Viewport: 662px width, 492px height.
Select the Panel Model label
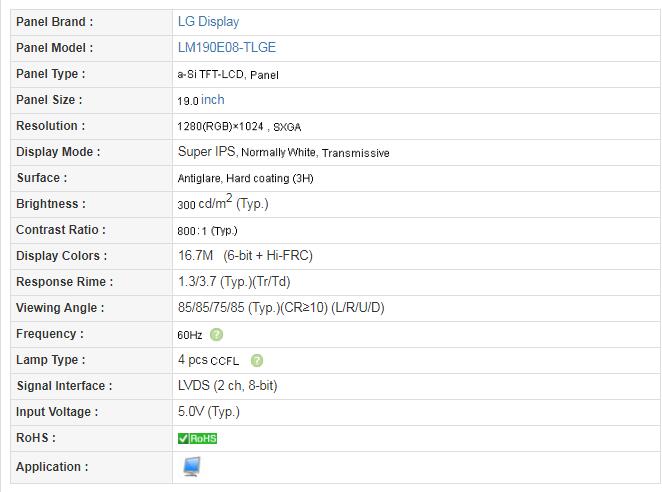pos(54,48)
